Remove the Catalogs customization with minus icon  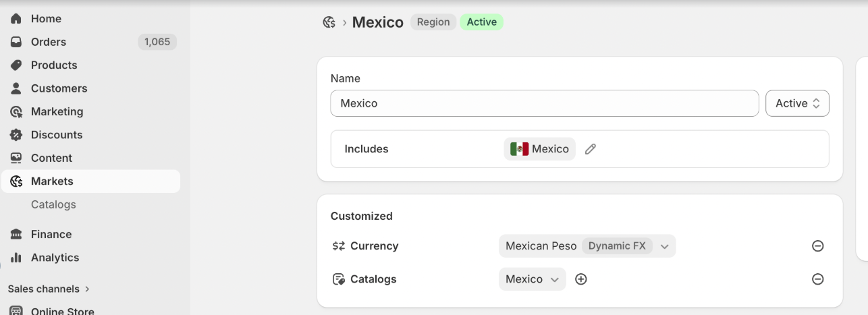(x=817, y=279)
